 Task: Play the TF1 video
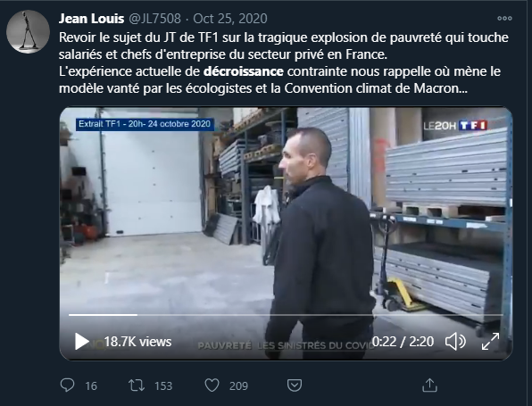point(81,341)
